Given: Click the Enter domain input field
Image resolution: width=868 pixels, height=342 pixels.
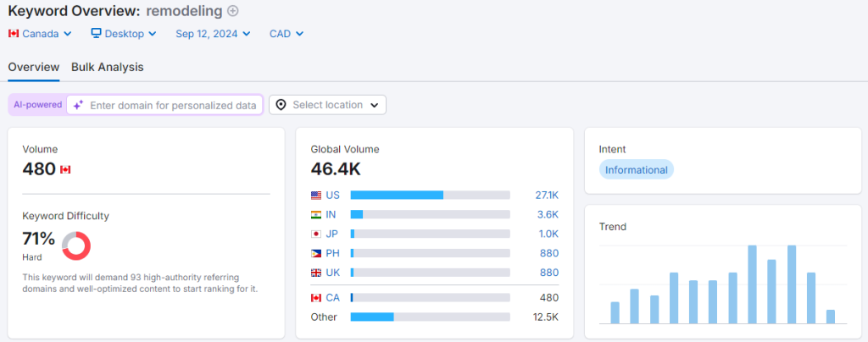Looking at the screenshot, I should [173, 105].
